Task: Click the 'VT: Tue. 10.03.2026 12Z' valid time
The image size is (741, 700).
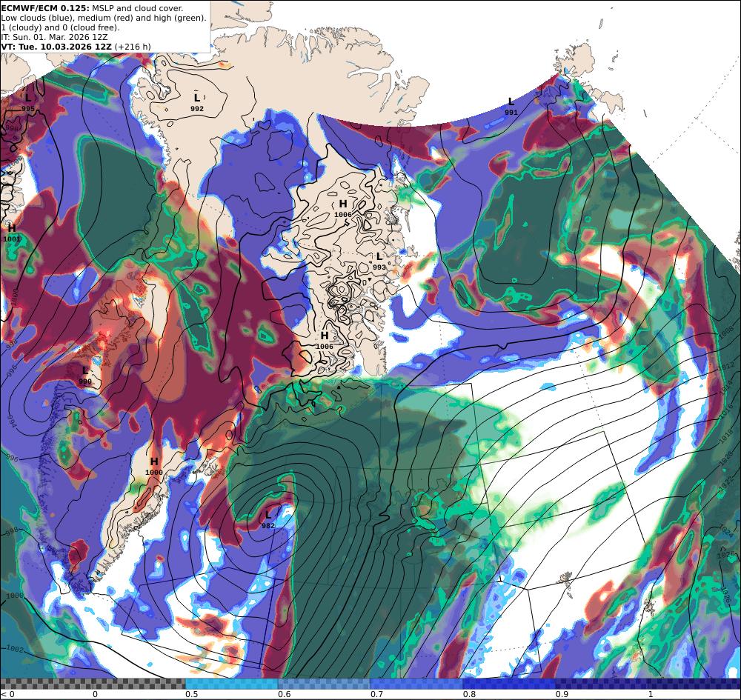Action: click(x=56, y=46)
